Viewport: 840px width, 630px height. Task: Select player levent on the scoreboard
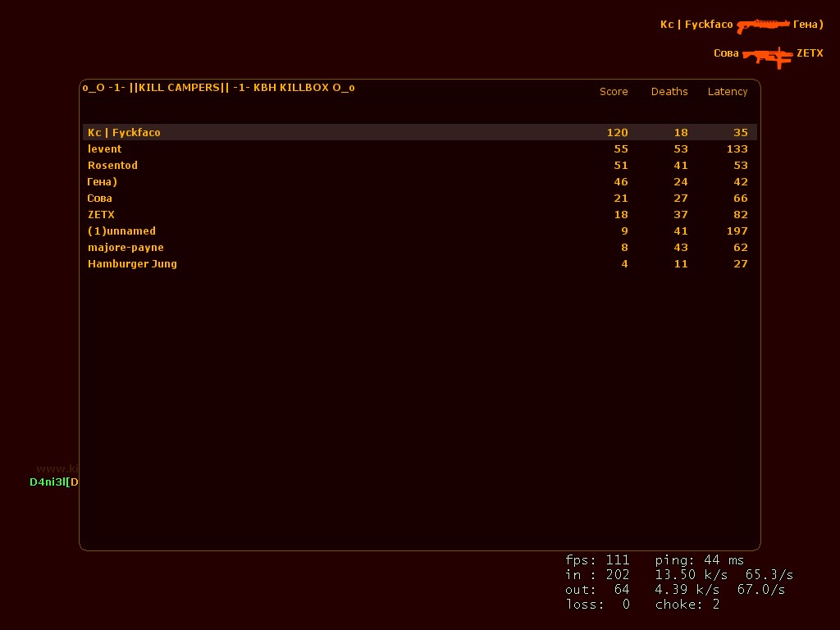point(104,148)
